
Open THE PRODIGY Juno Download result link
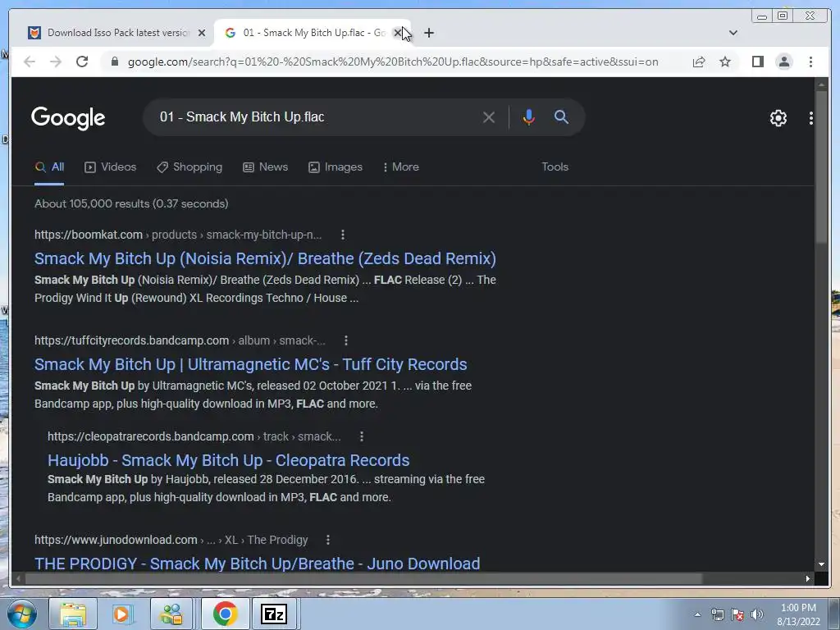257,564
